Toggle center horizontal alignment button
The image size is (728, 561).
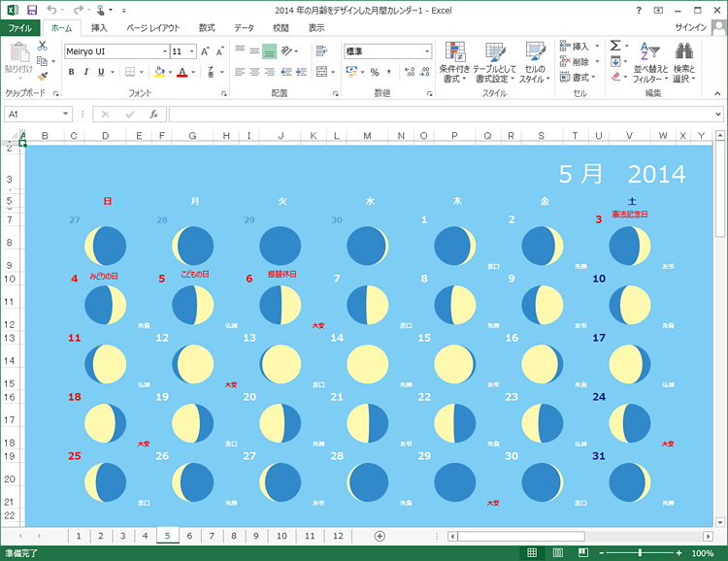(254, 72)
